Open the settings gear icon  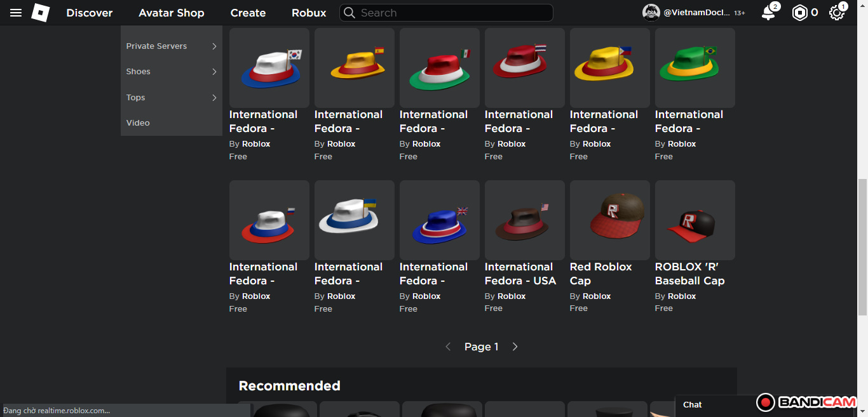pos(837,13)
